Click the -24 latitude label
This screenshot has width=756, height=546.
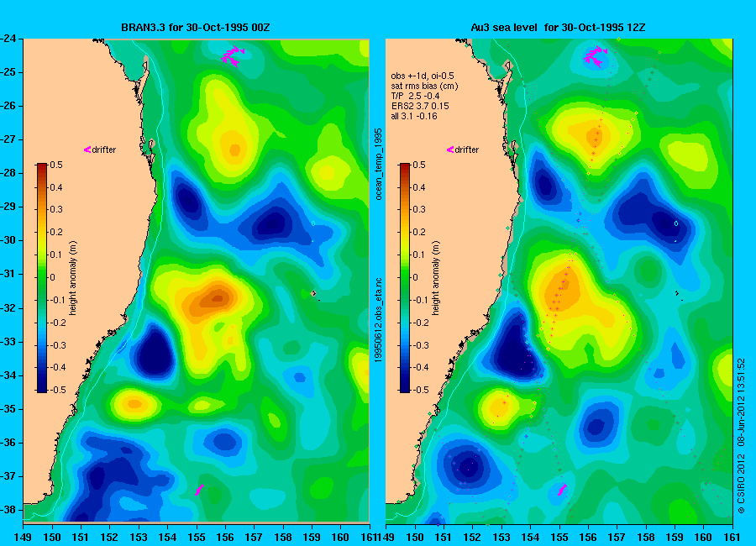(9, 38)
